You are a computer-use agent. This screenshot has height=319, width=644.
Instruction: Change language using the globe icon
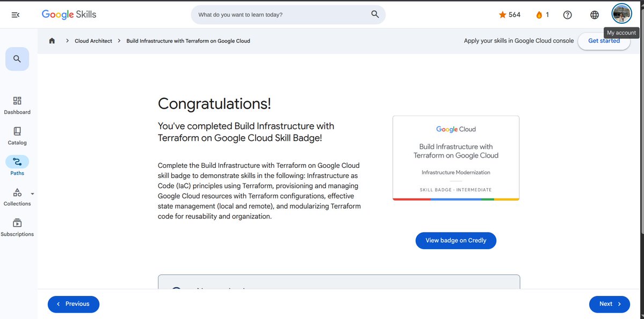click(x=594, y=15)
